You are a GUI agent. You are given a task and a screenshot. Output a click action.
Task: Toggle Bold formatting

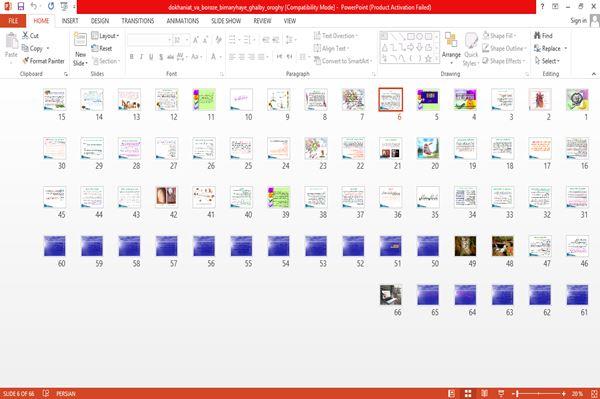(132, 57)
